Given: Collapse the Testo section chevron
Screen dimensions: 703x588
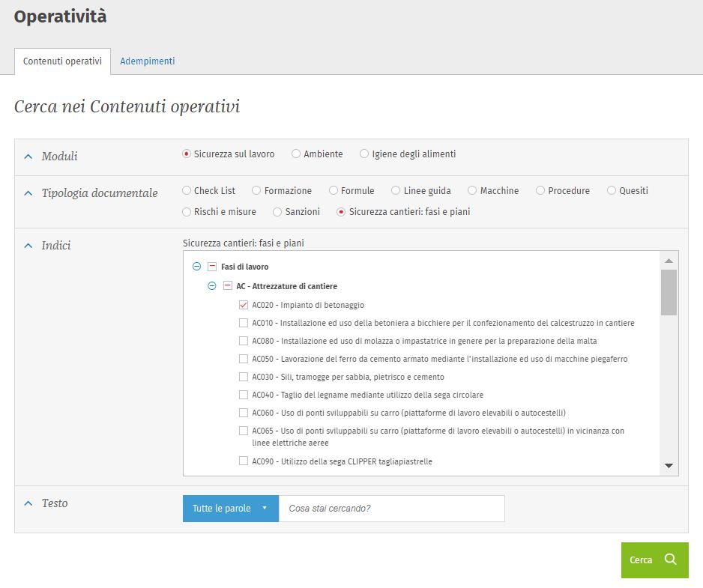Looking at the screenshot, I should [28, 503].
